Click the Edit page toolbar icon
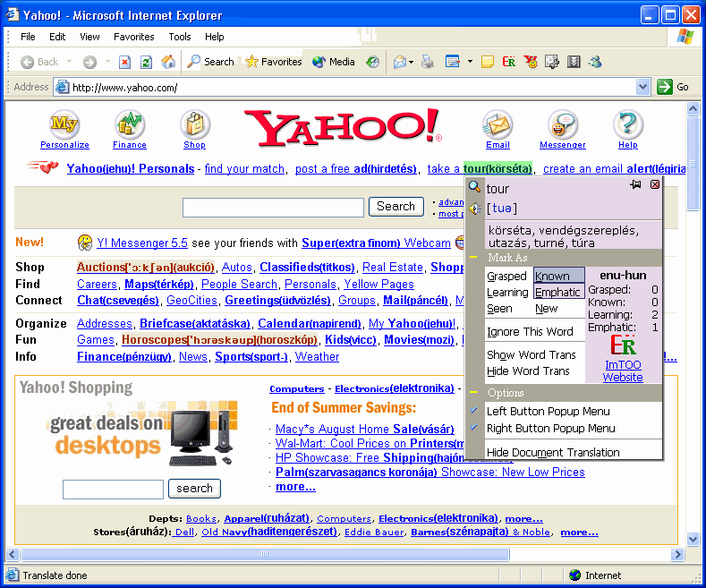The height and width of the screenshot is (588, 706). tap(452, 62)
